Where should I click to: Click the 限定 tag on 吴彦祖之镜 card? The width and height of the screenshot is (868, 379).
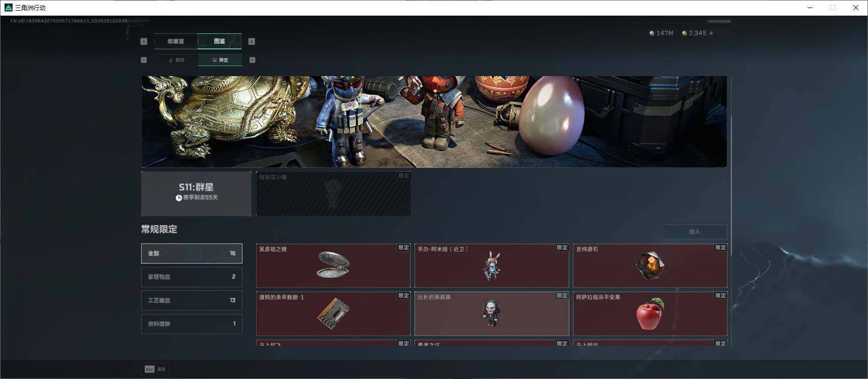point(404,248)
